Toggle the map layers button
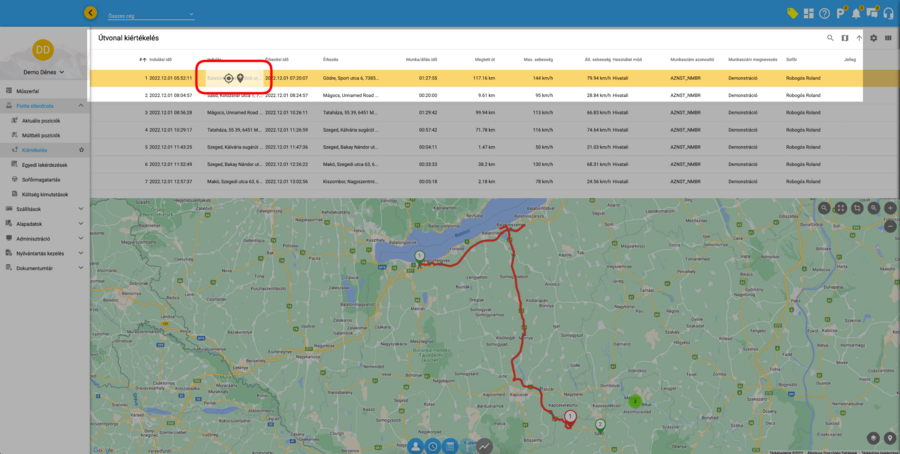This screenshot has height=454, width=900. tap(873, 439)
